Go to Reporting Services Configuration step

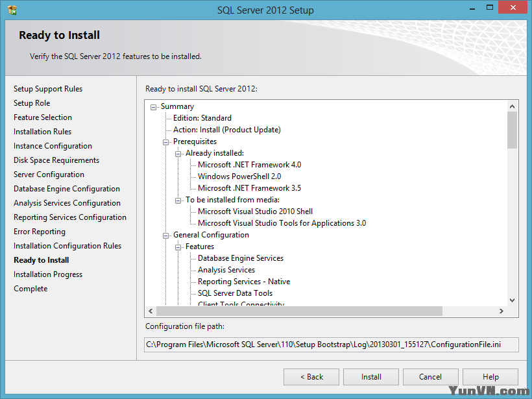[x=70, y=217]
